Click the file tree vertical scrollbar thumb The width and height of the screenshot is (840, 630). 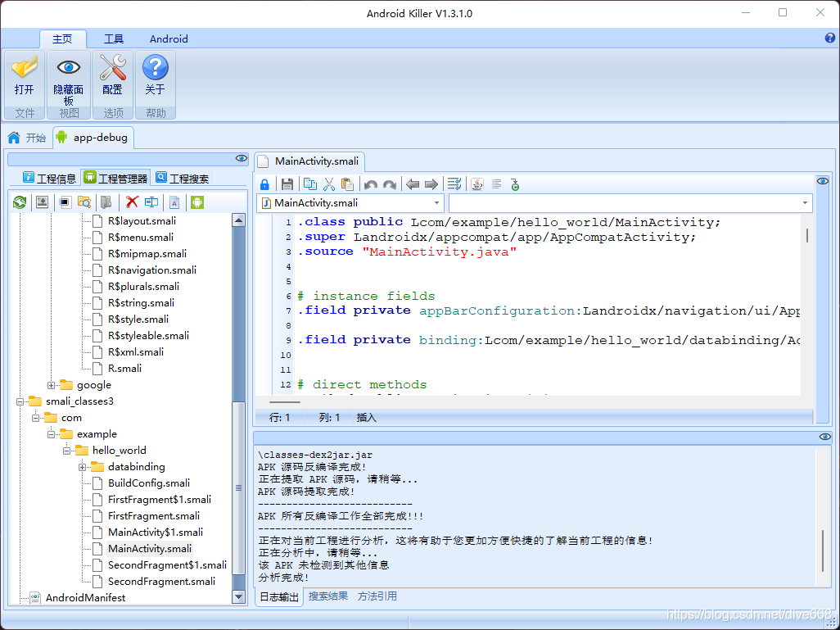238,487
